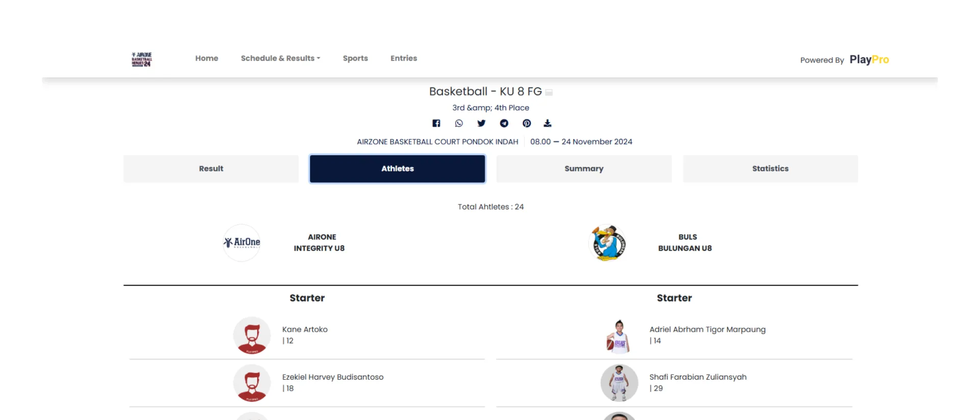
Task: Click the Buls Bulungan team logo
Action: tap(607, 243)
